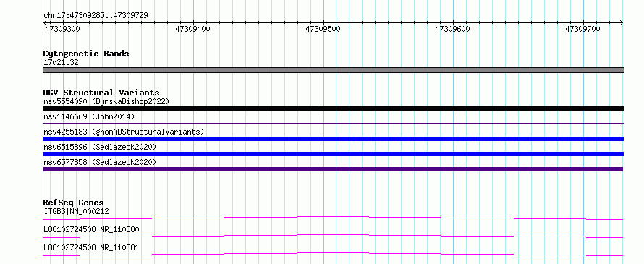The image size is (644, 264).
Task: Open variant nsv6577858 (Sedlazeck2020) label
Action: coord(100,162)
